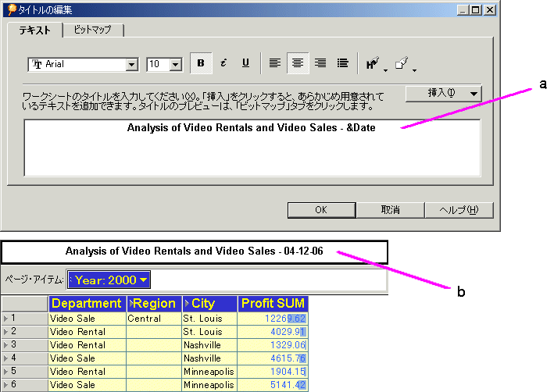554x392 pixels.
Task: Click the 4029.91 profit cell
Action: (x=273, y=332)
